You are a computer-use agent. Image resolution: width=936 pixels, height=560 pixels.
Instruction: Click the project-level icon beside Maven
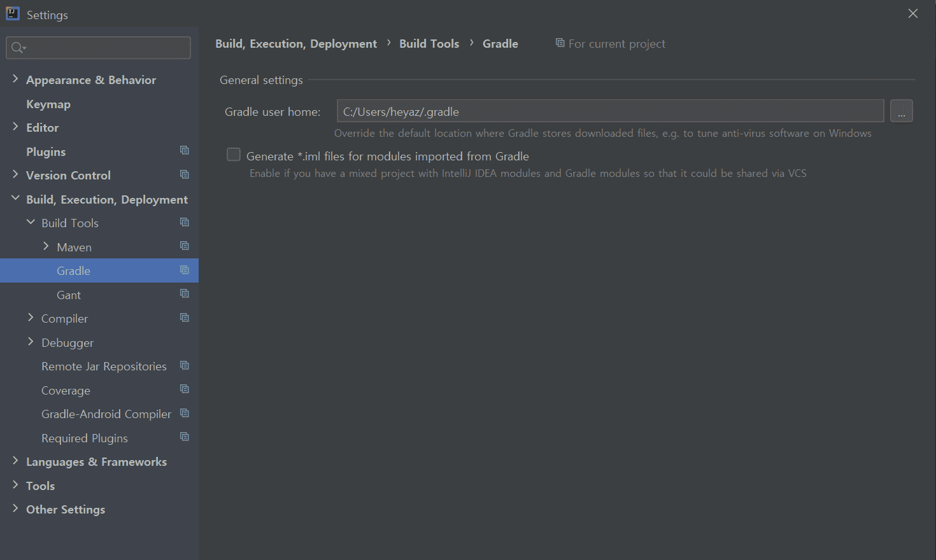coord(185,246)
